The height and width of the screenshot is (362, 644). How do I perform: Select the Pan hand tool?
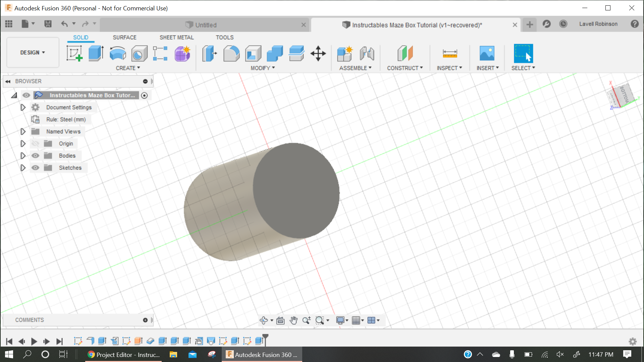(293, 320)
